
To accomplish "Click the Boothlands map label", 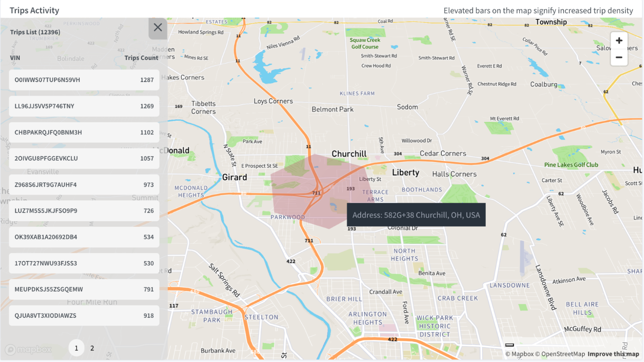I will pos(422,190).
